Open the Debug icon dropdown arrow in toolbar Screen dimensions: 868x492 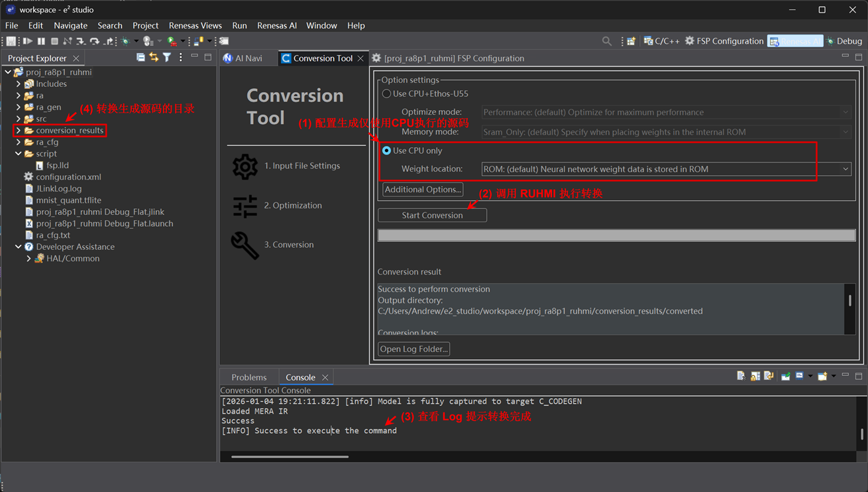pyautogui.click(x=136, y=41)
